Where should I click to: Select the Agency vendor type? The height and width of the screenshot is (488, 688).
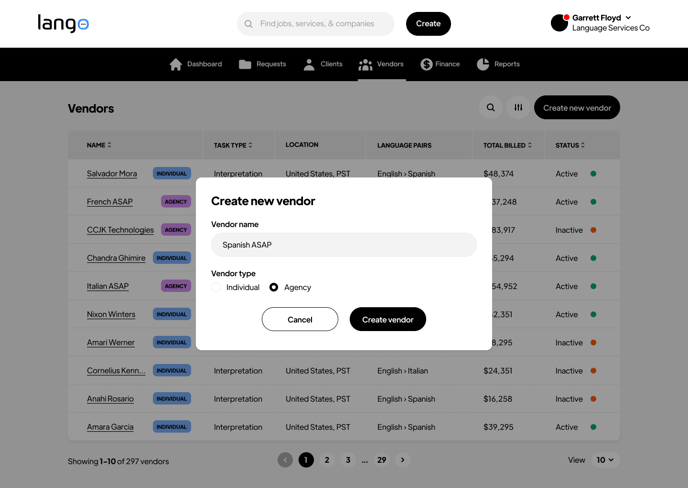coord(274,287)
